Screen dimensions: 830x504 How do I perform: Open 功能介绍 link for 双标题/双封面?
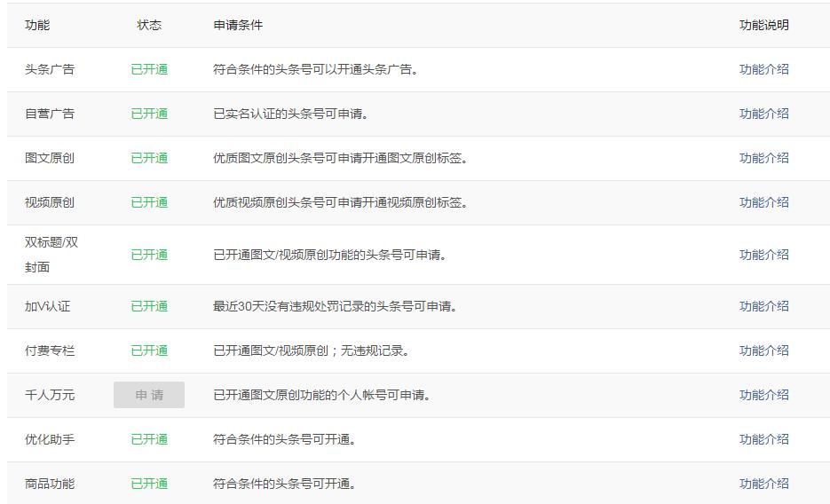[763, 255]
